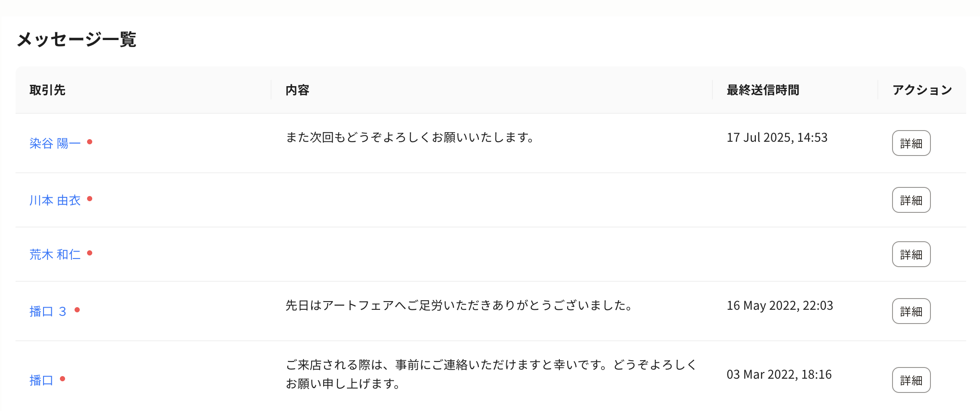Open details for 播口's latest message
The image size is (980, 411).
pos(911,380)
